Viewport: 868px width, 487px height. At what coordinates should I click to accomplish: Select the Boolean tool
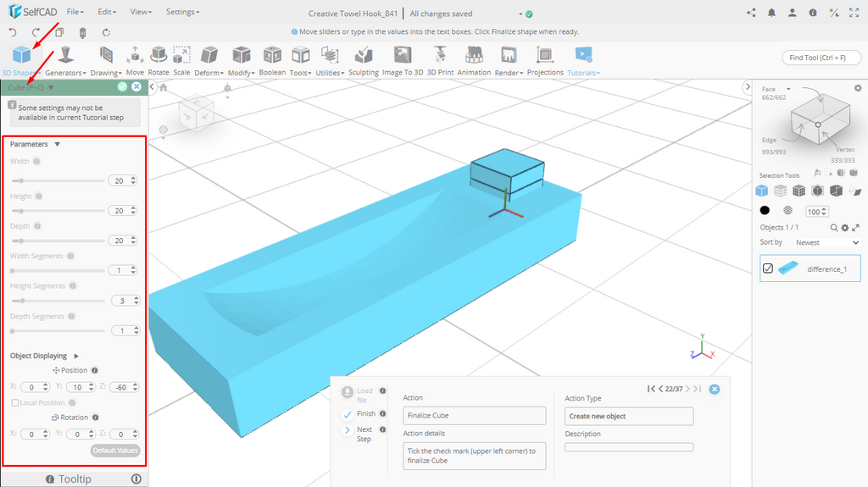pos(272,61)
